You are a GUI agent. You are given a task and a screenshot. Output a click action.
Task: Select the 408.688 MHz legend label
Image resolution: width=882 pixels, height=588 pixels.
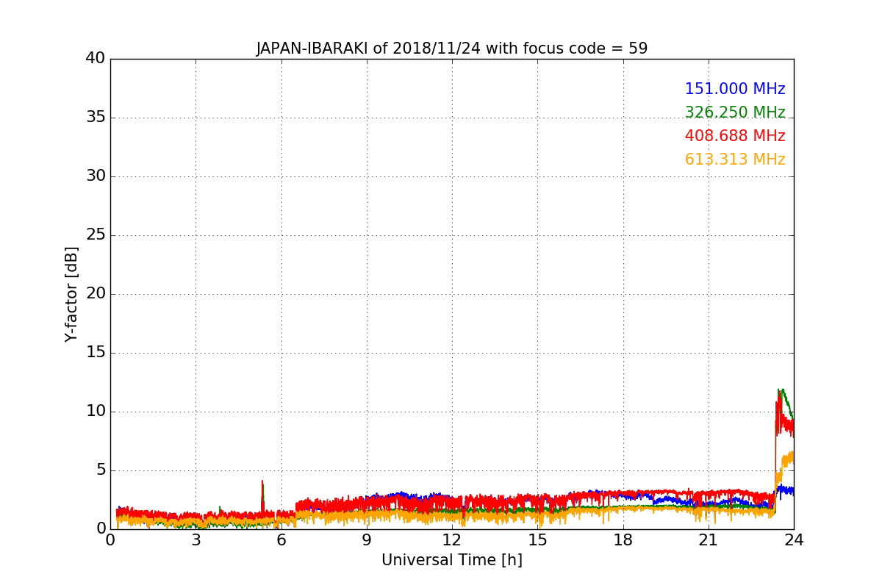click(735, 136)
